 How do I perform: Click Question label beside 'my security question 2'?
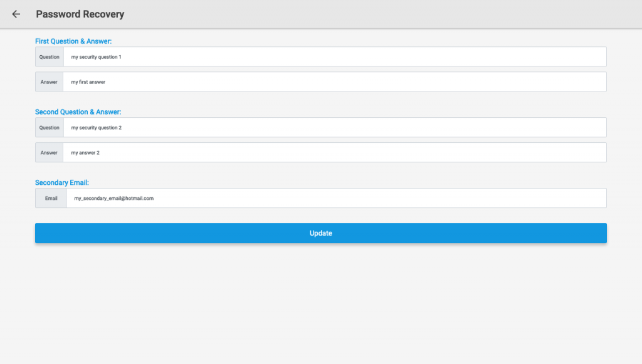pos(49,128)
